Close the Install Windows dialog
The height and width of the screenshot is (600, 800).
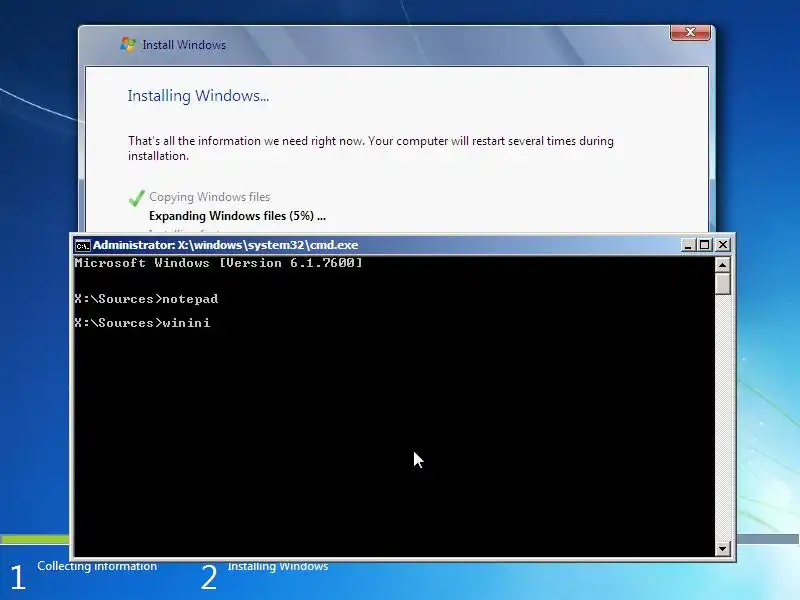click(x=690, y=32)
